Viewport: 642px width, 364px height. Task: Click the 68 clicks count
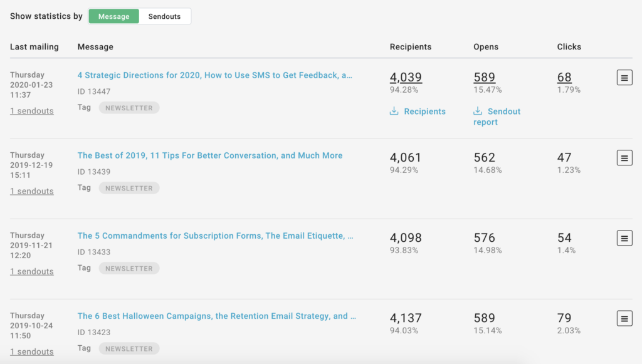(x=564, y=77)
